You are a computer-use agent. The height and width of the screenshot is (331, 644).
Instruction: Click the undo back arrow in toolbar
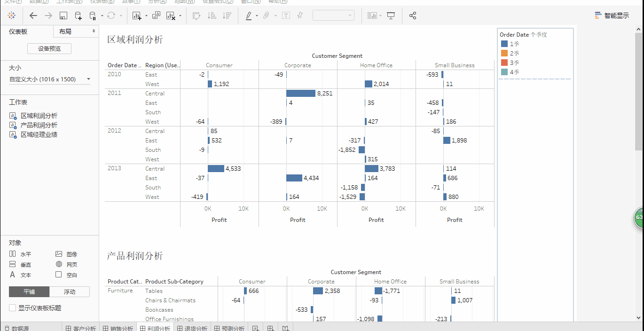click(33, 16)
